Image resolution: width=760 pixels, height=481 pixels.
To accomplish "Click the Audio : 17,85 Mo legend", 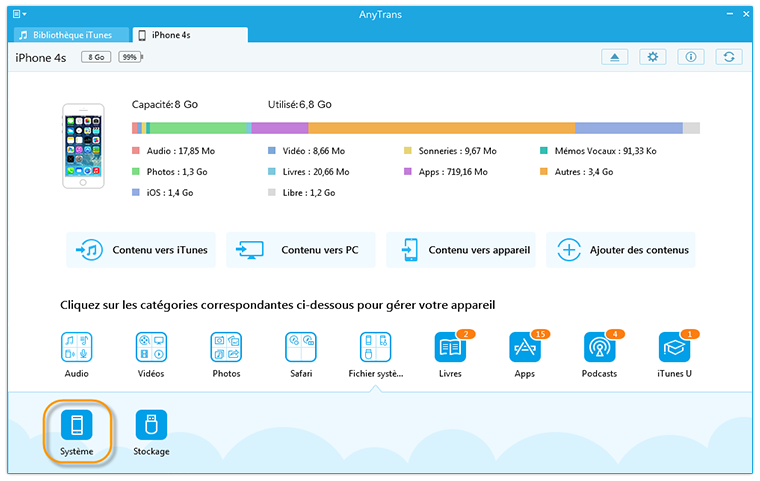I will (x=174, y=151).
